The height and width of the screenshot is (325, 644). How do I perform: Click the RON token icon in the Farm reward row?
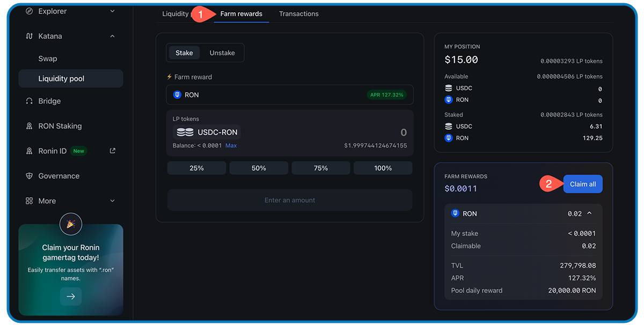click(x=177, y=95)
